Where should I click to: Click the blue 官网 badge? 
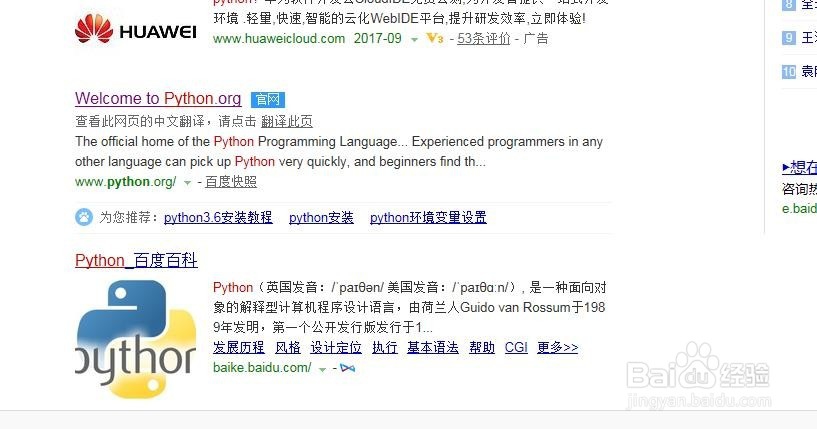point(268,100)
